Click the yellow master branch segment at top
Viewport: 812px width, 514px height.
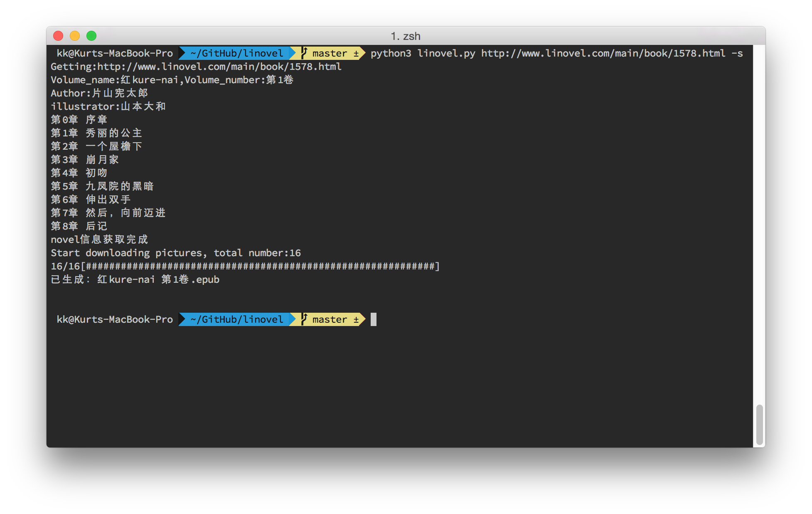330,53
